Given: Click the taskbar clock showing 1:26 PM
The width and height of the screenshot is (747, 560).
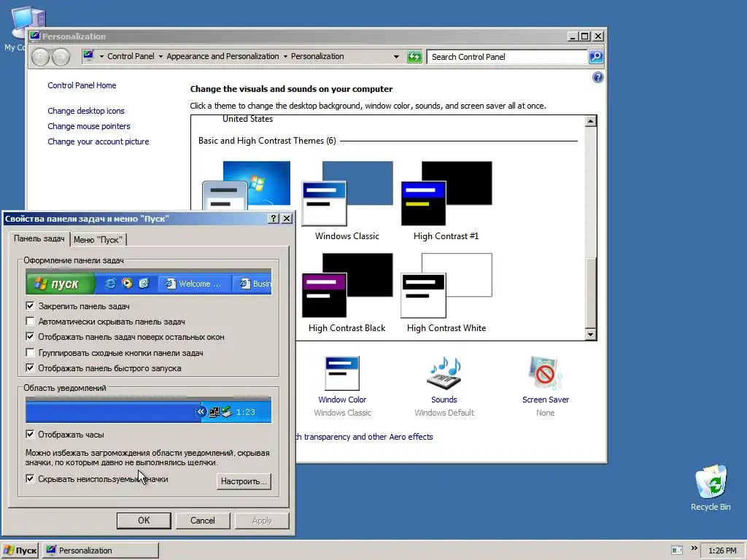Looking at the screenshot, I should pyautogui.click(x=722, y=551).
